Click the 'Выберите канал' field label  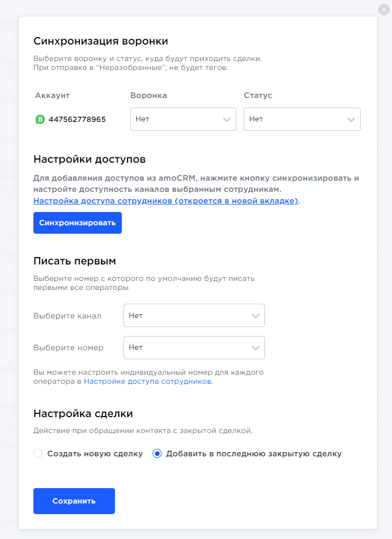click(67, 316)
